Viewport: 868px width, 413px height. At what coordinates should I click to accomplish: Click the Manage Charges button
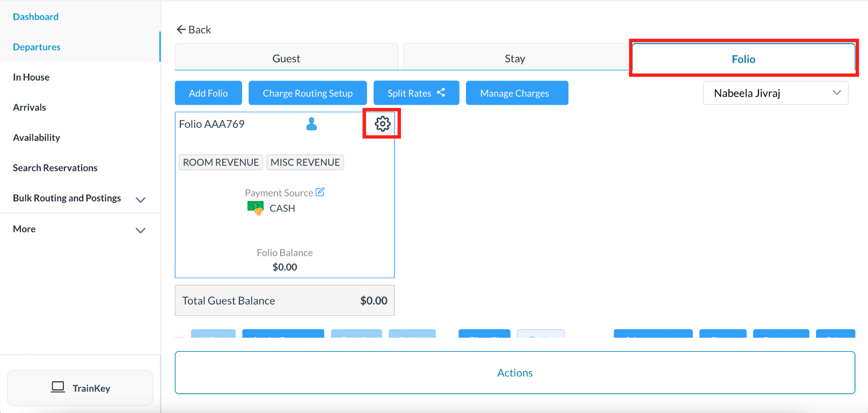point(516,93)
